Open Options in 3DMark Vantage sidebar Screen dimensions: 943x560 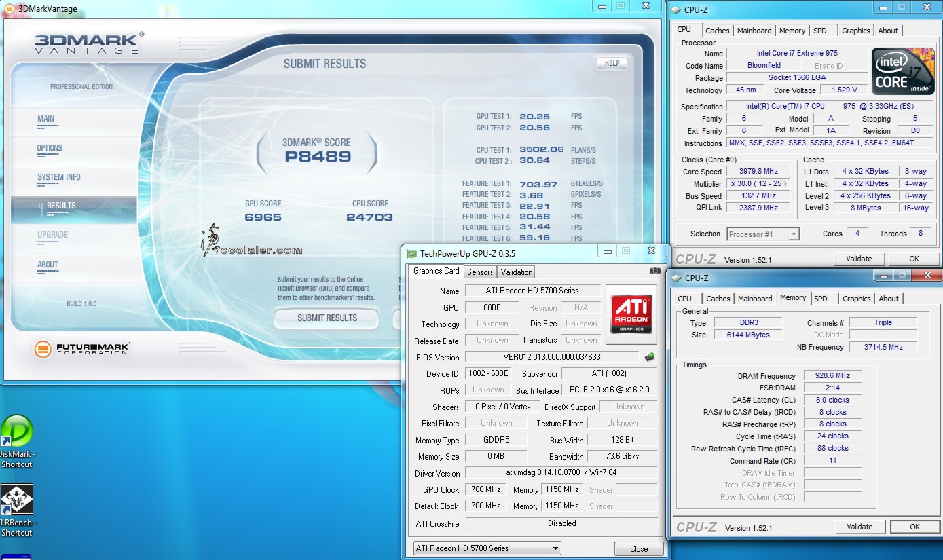click(50, 148)
